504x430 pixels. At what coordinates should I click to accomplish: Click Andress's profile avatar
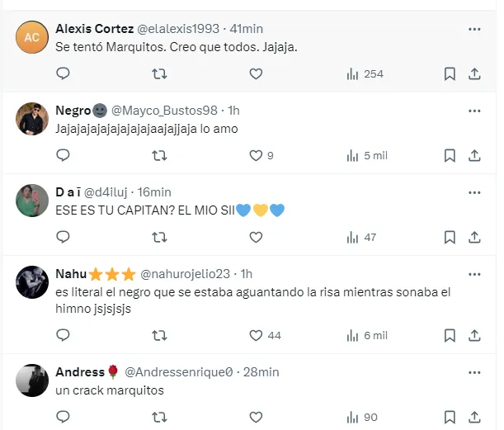pos(32,380)
